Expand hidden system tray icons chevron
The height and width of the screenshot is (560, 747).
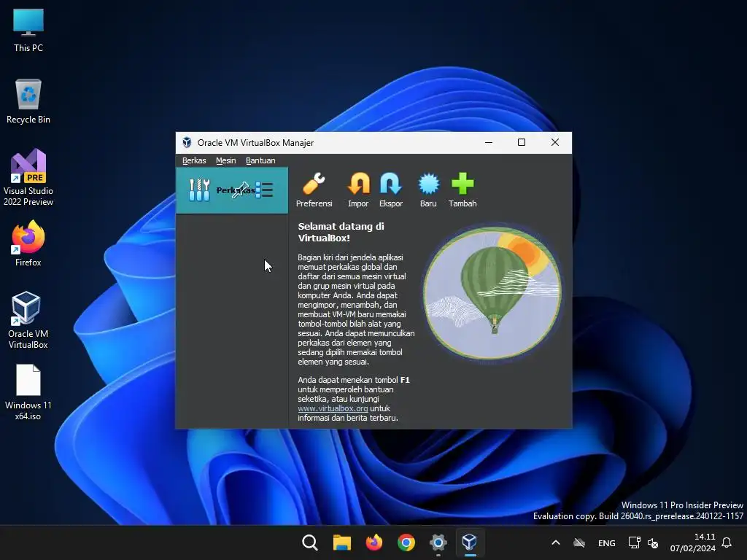[x=555, y=542]
